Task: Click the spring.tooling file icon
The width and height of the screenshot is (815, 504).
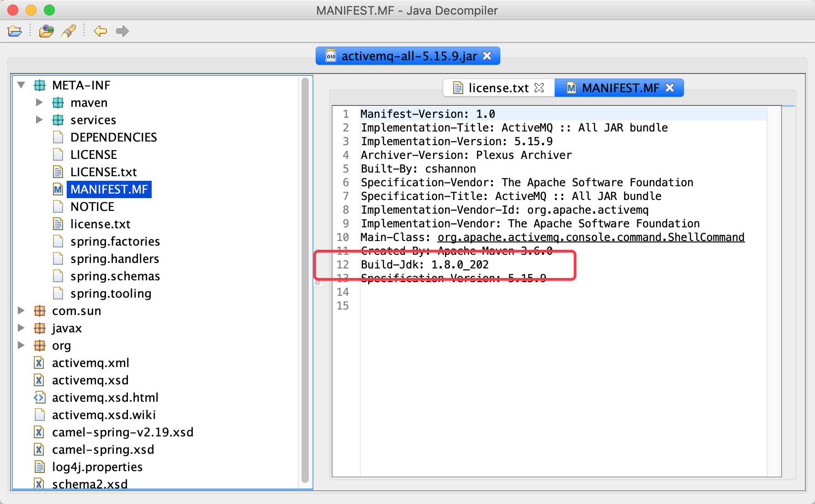Action: (x=58, y=294)
